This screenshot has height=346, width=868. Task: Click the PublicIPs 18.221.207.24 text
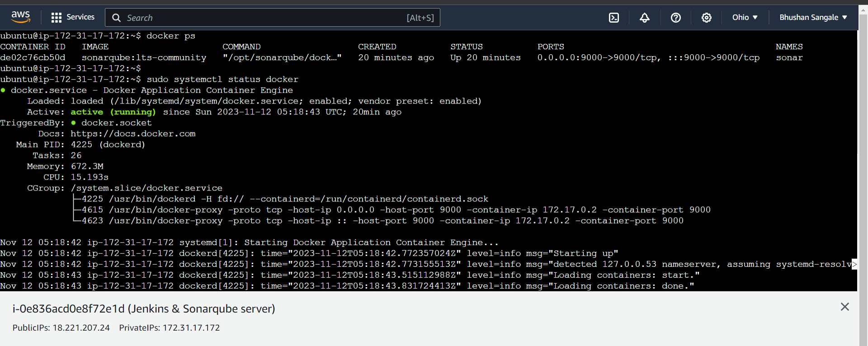tap(61, 327)
